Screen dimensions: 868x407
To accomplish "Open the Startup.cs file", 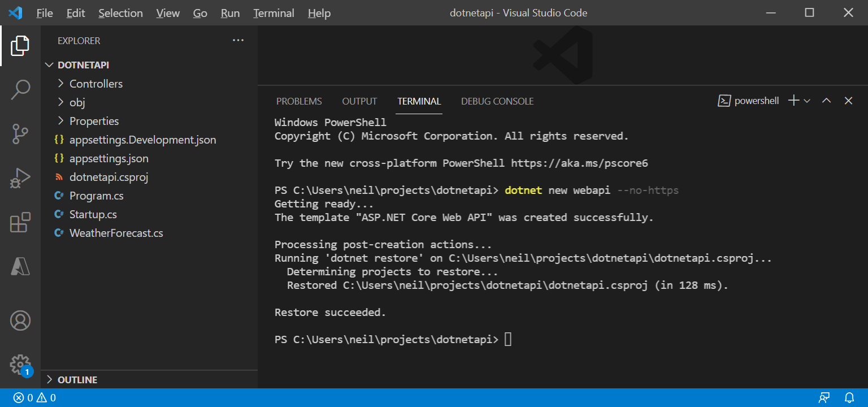I will 93,214.
